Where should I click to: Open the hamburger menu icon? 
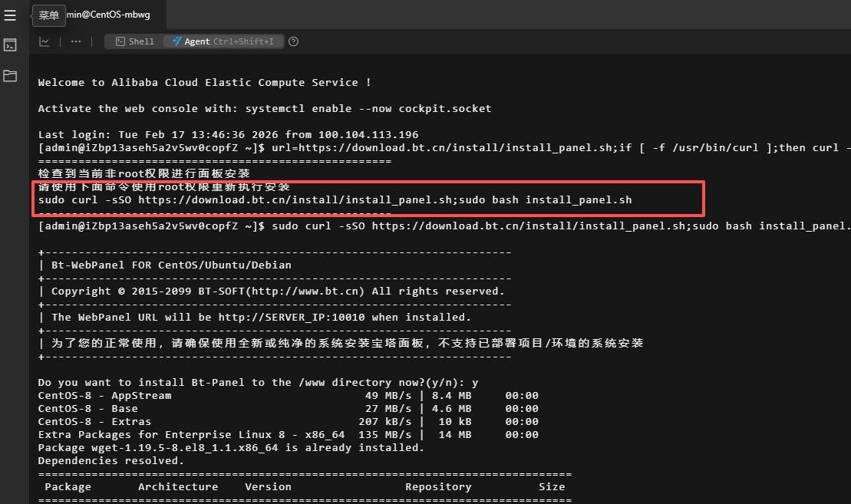pyautogui.click(x=10, y=15)
